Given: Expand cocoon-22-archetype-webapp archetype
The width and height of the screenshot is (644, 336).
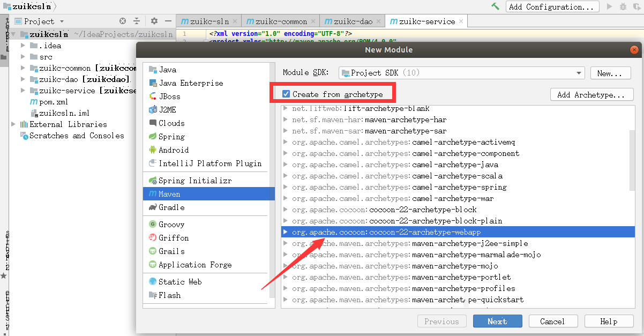Looking at the screenshot, I should [x=286, y=233].
